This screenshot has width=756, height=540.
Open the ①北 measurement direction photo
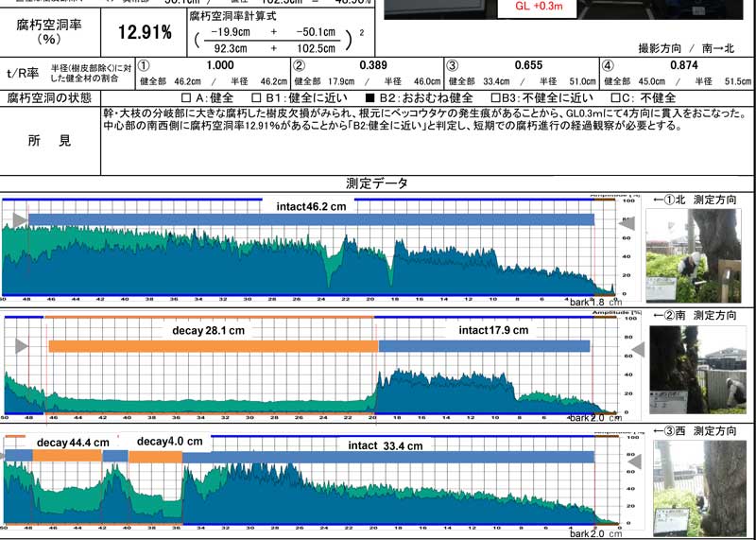coord(693,255)
